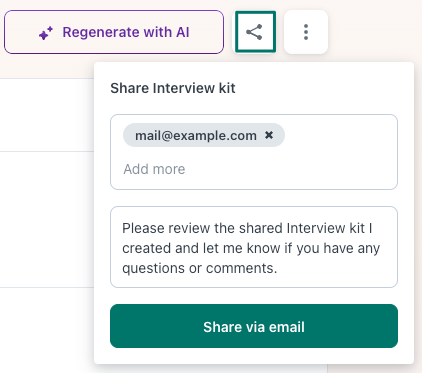Select the mail@example.com recipient chip
The height and width of the screenshot is (373, 422).
(204, 135)
